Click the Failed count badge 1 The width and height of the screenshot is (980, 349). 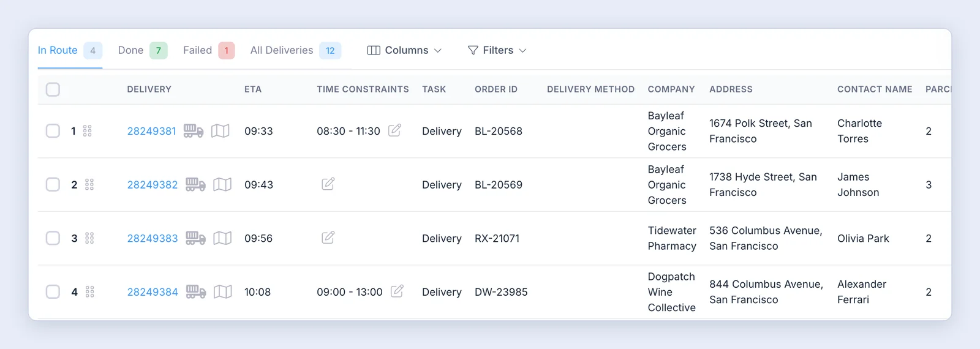[227, 50]
